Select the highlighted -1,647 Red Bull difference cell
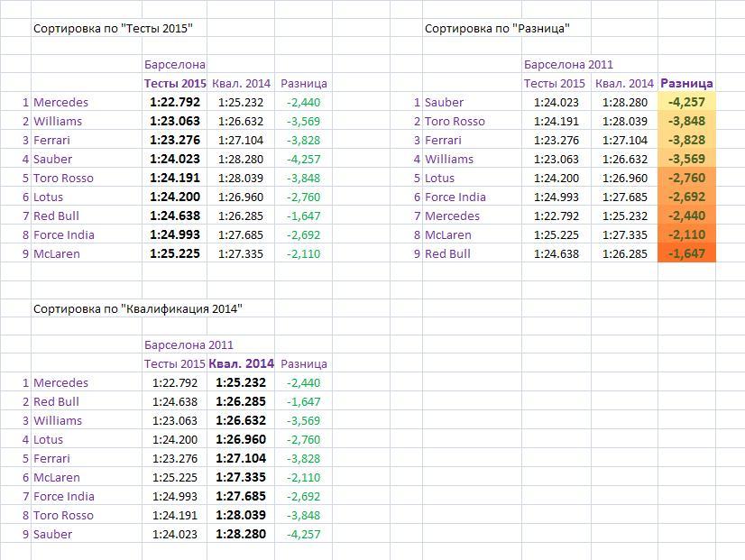This screenshot has width=745, height=560. pyautogui.click(x=686, y=253)
